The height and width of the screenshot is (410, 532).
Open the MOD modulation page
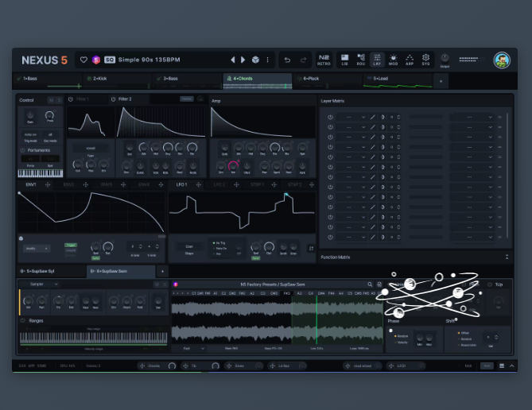pos(393,60)
